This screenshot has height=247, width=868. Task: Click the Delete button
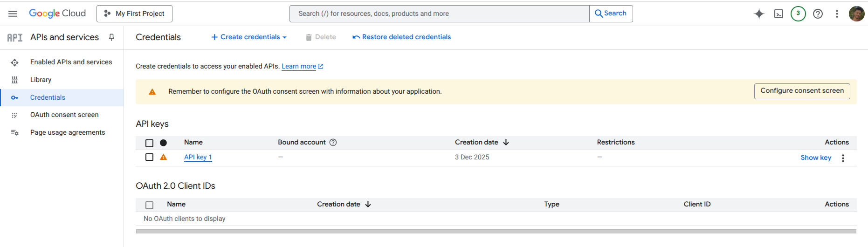(x=321, y=37)
